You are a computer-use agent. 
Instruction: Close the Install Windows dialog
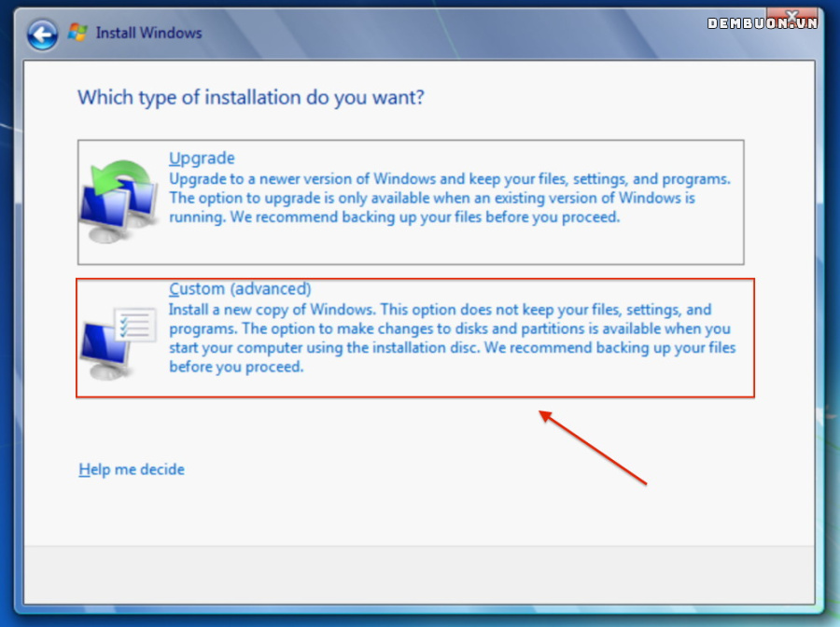[x=792, y=17]
